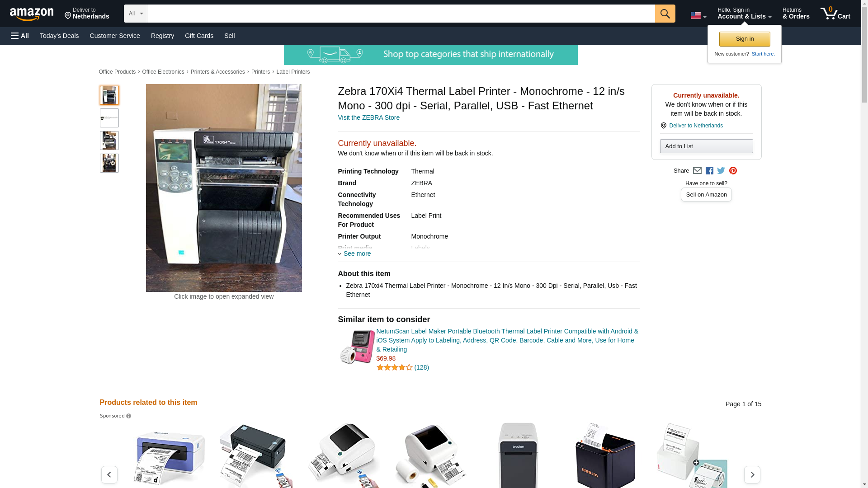
Task: Click the magnifying glass search button
Action: tap(665, 14)
